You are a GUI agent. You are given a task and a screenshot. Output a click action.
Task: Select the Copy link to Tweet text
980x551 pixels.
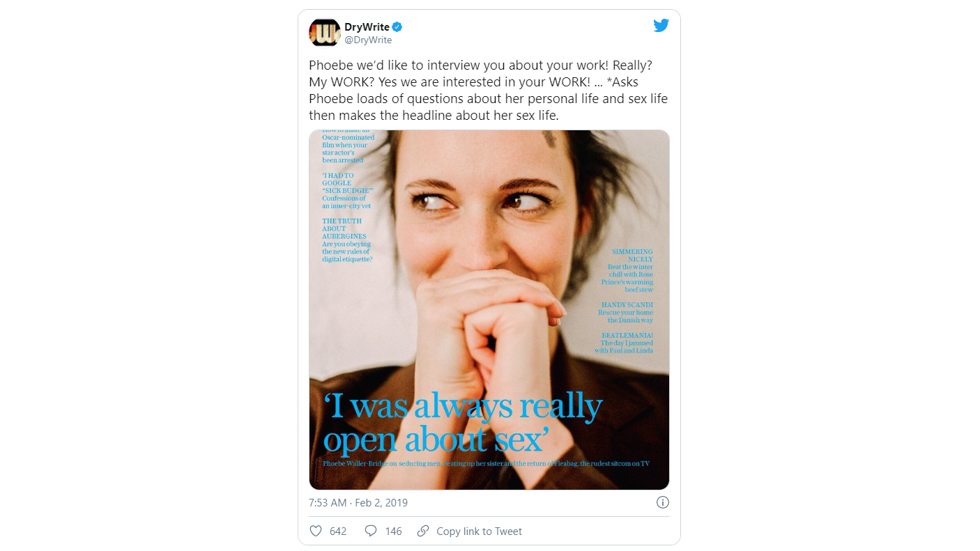click(479, 531)
